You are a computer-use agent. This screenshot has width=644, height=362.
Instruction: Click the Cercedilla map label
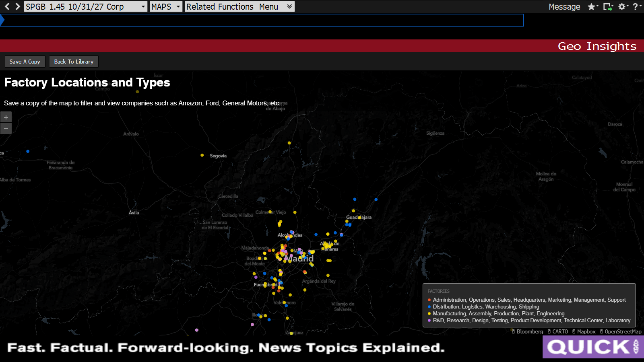[228, 196]
